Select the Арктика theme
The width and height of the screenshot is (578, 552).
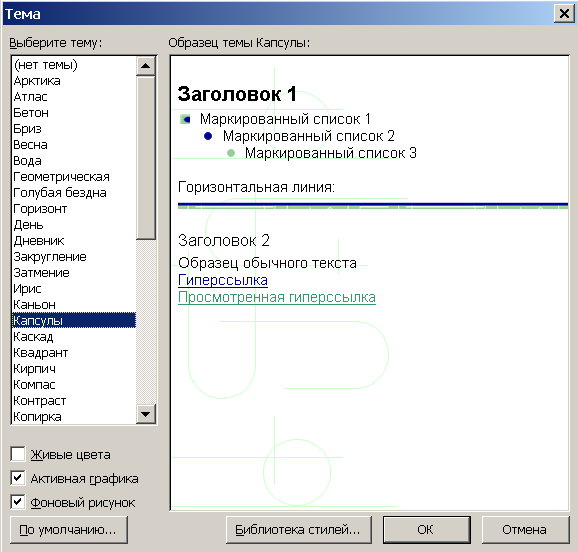(x=74, y=81)
